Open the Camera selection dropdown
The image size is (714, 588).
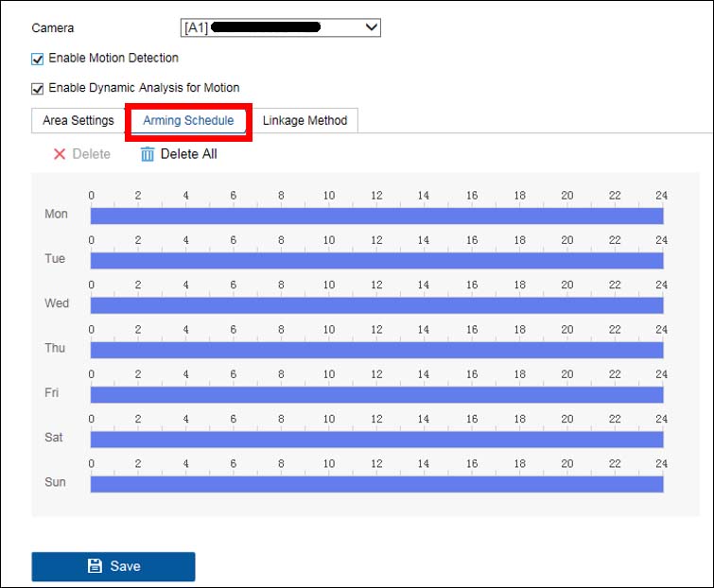tap(281, 27)
